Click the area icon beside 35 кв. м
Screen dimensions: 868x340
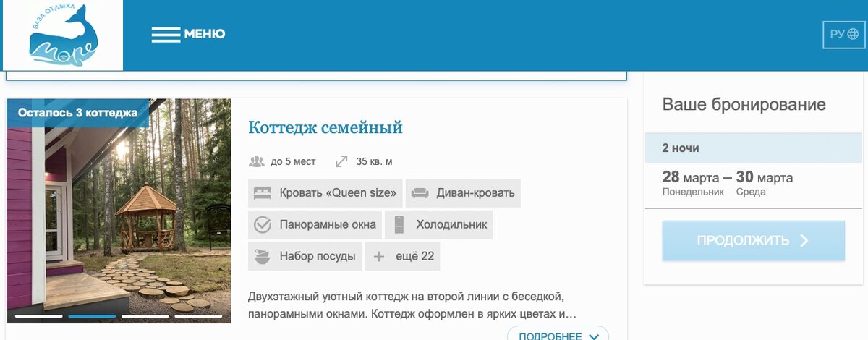click(341, 161)
